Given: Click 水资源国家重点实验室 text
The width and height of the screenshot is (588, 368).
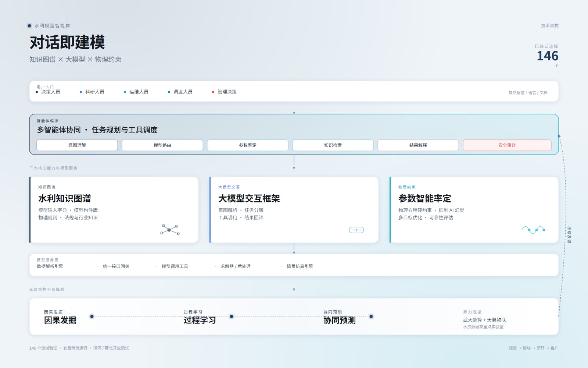Looking at the screenshot, I should (483, 327).
